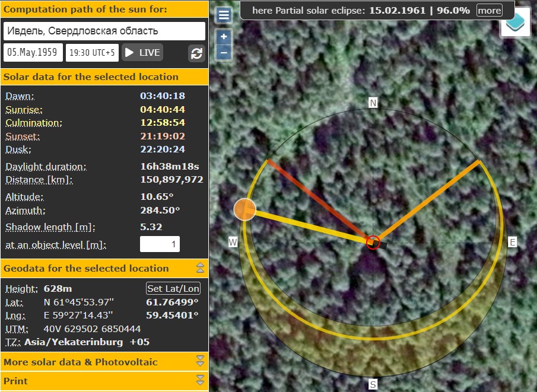
Task: Open the hamburger menu on the map
Action: click(x=224, y=15)
